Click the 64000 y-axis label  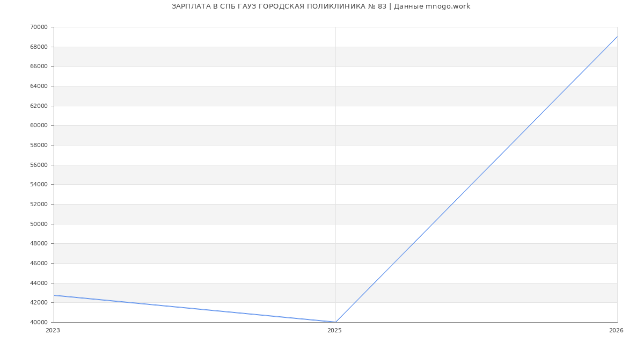39,86
